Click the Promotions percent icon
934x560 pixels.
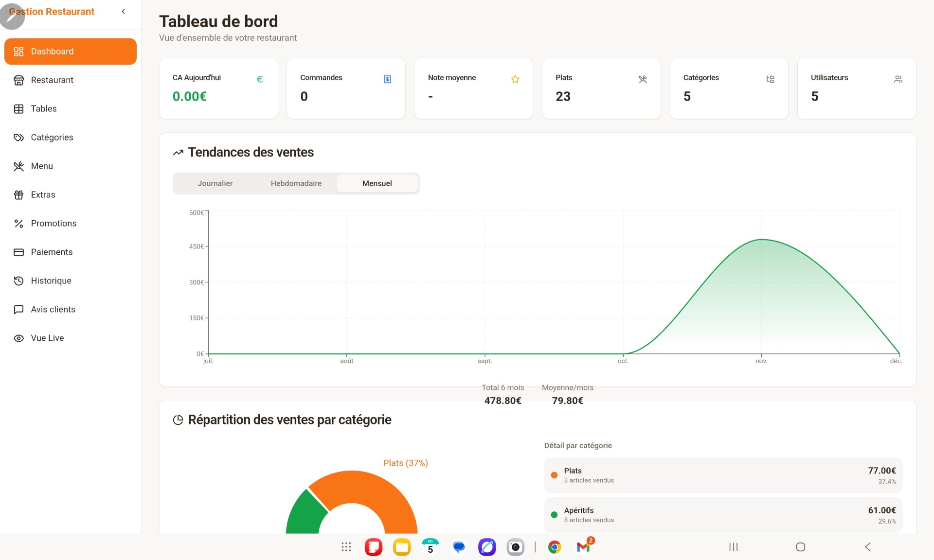19,224
